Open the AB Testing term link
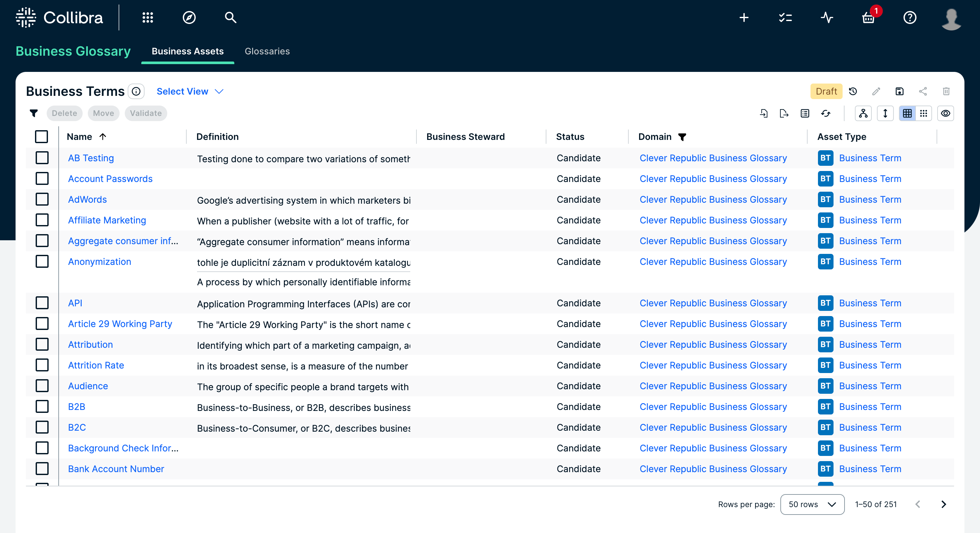Viewport: 980px width, 533px height. (x=91, y=158)
